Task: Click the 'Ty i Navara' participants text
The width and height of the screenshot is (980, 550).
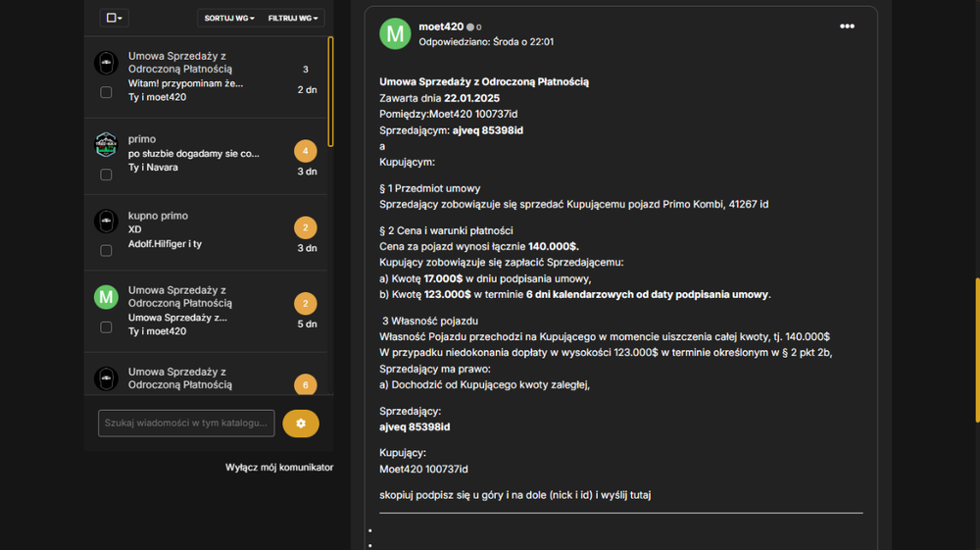Action: [153, 167]
